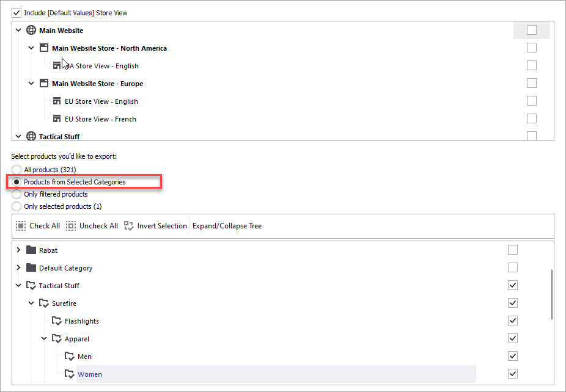Click the Women folder icon
The height and width of the screenshot is (392, 566).
70,374
